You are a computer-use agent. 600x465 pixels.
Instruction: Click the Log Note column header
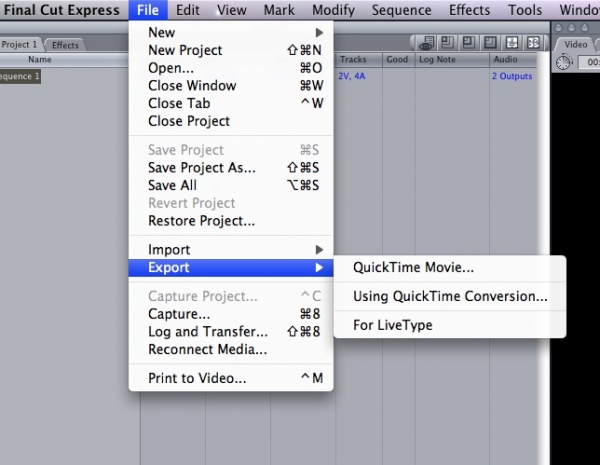(435, 60)
